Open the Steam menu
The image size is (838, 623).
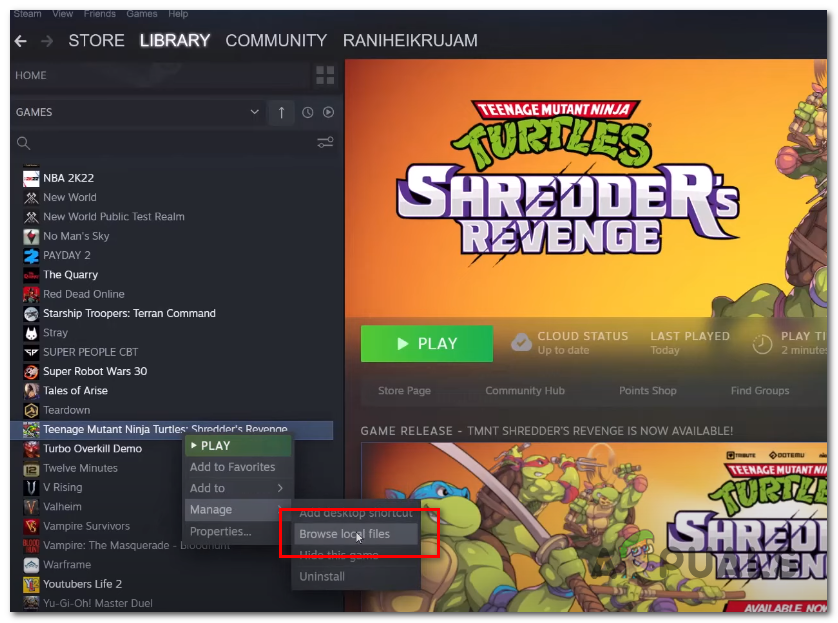pyautogui.click(x=27, y=14)
